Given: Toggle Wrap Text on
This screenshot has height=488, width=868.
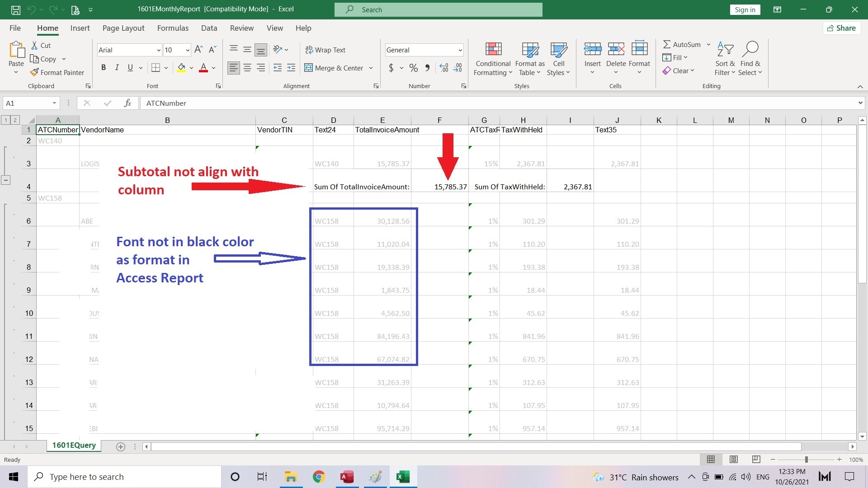Looking at the screenshot, I should 325,50.
